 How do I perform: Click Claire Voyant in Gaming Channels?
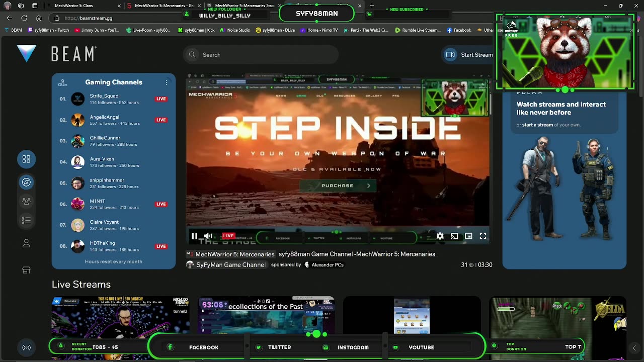coord(113,225)
